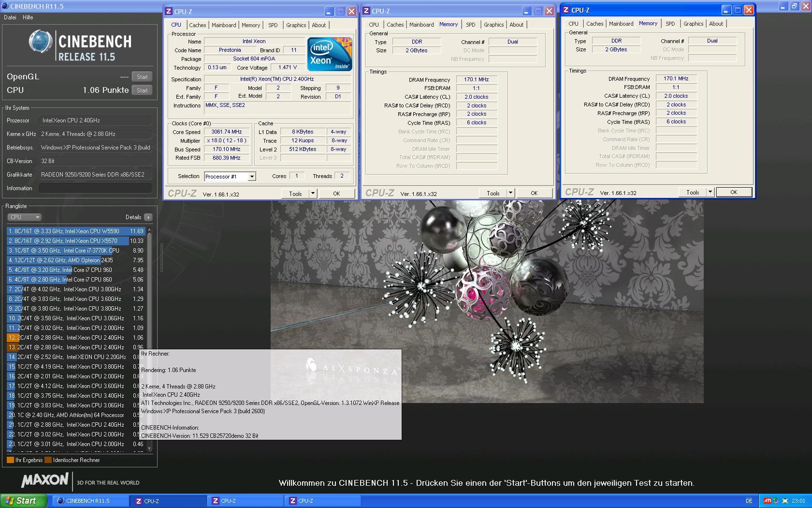
Task: Click CAS# Latency value in third CPU-Z
Action: tap(676, 96)
